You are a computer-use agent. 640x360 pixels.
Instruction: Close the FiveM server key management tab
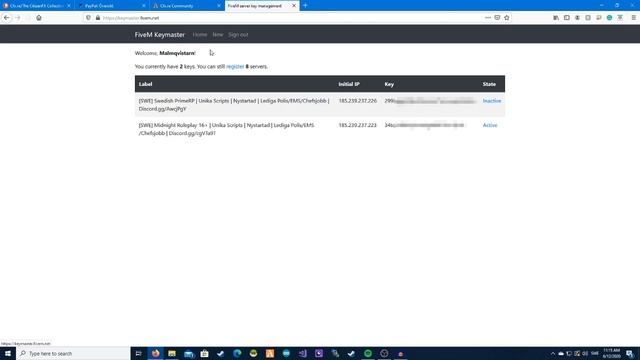294,6
